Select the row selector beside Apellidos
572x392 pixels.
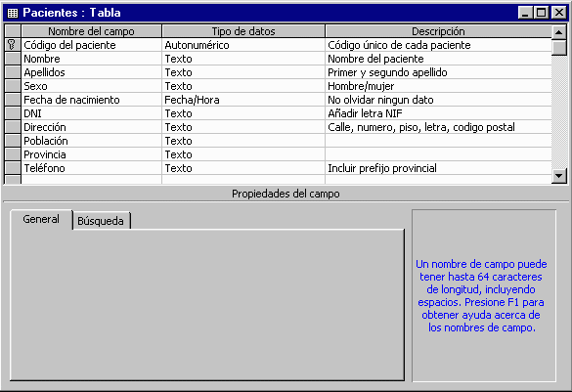(x=13, y=72)
